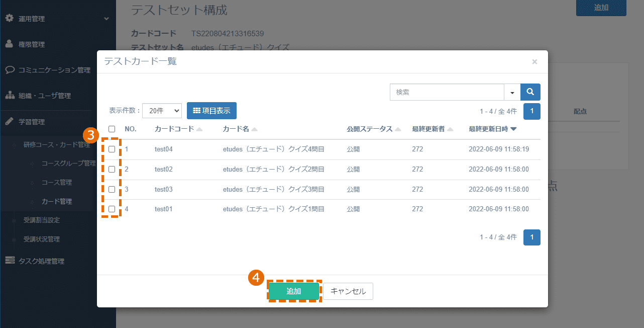Screen dimensions: 644x328
Task: Open 権限管理 in the sidebar
Action: click(x=32, y=44)
